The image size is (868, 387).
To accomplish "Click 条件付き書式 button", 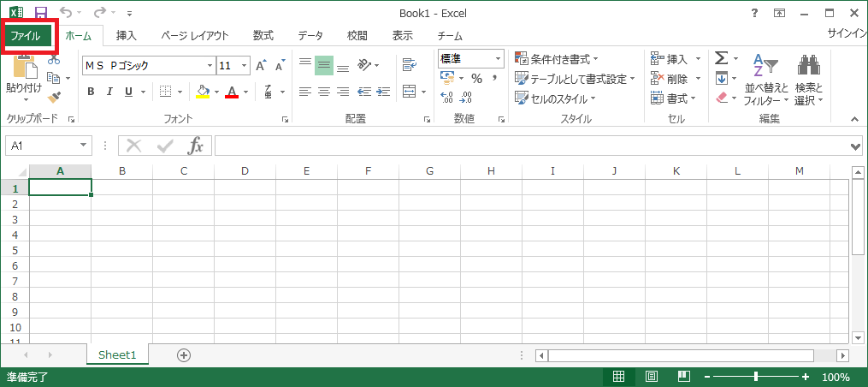I will click(x=556, y=59).
